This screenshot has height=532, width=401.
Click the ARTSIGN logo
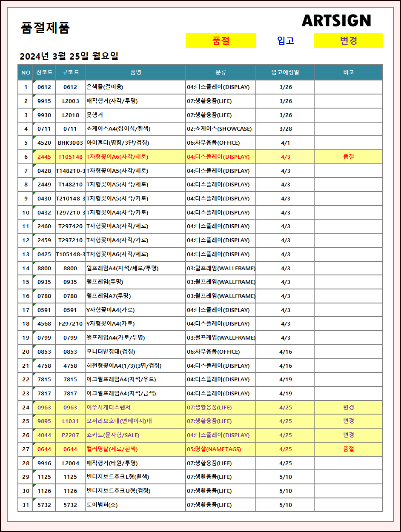coord(336,20)
